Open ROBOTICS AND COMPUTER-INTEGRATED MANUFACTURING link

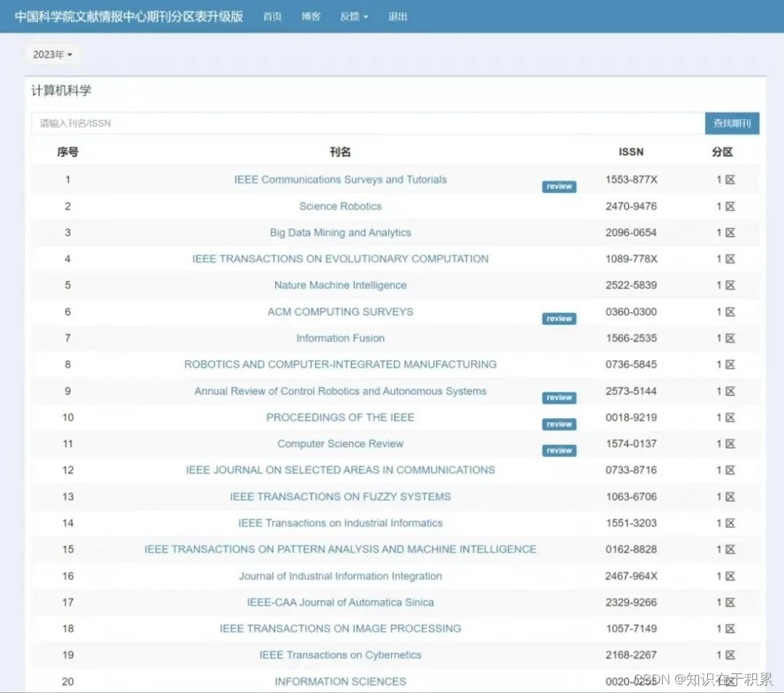340,364
